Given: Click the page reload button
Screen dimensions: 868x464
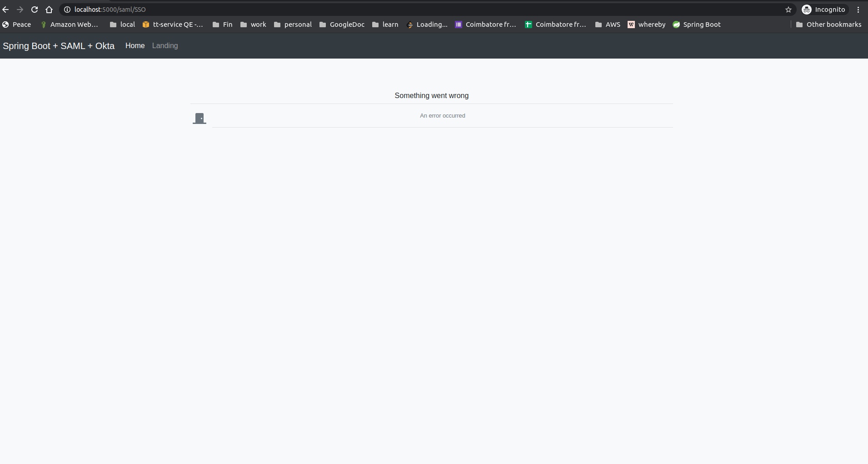Looking at the screenshot, I should click(35, 9).
